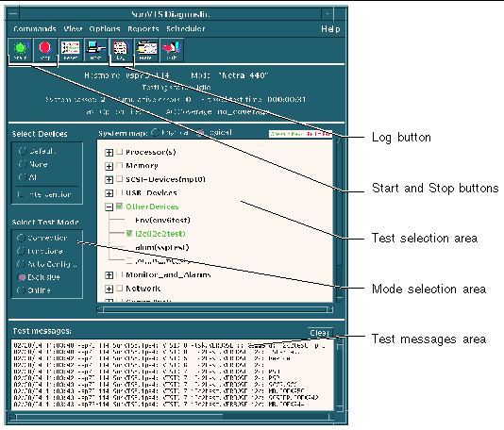Viewport: 504px width, 430px height.
Task: Toggle the Intervention checkbox
Action: [x=21, y=194]
